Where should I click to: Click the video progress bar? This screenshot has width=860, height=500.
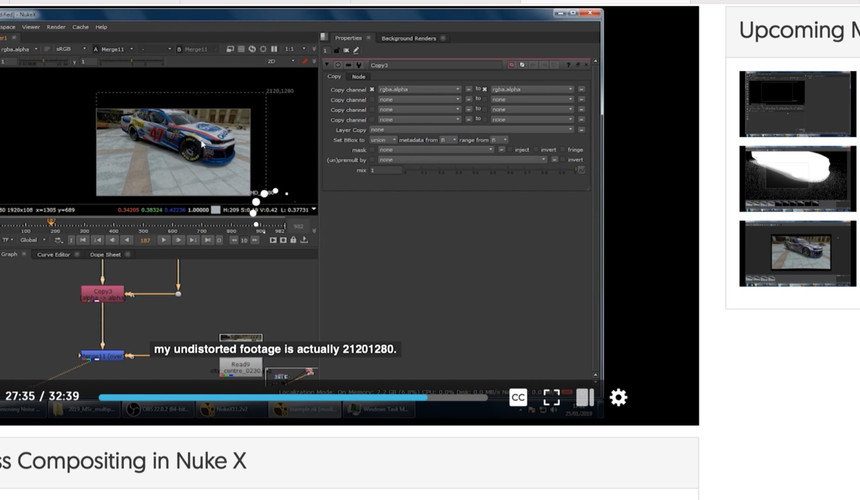[293, 397]
